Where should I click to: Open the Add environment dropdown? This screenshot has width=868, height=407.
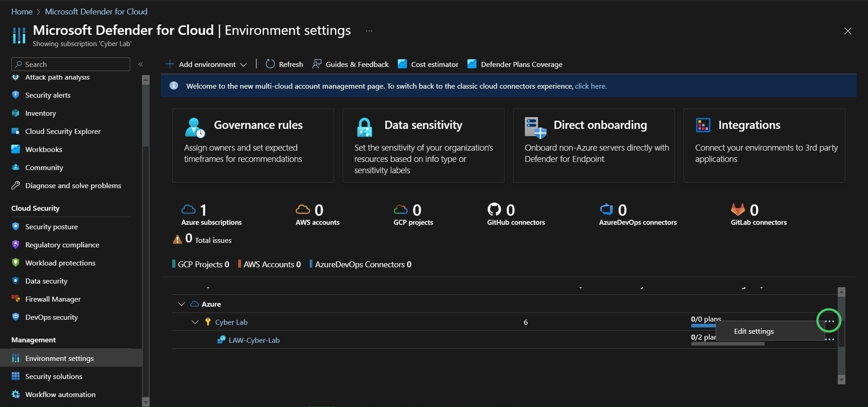[x=207, y=64]
